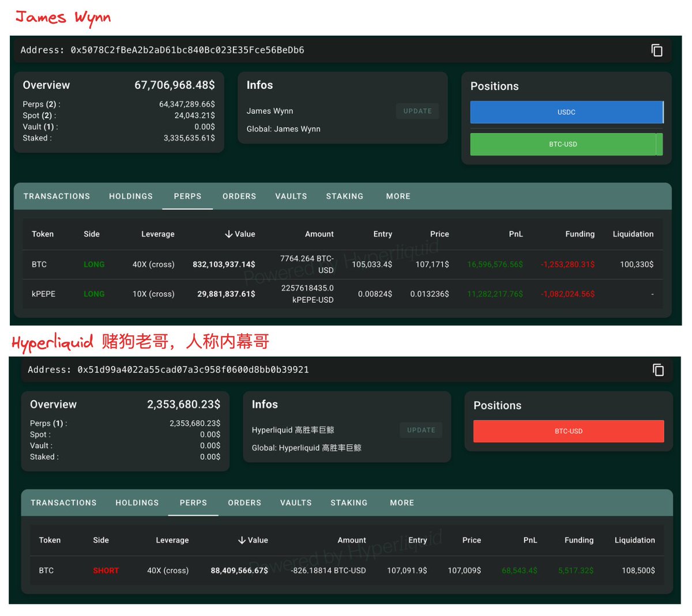This screenshot has height=616, width=692.
Task: Toggle the red BTC-USD short position
Action: pos(568,430)
